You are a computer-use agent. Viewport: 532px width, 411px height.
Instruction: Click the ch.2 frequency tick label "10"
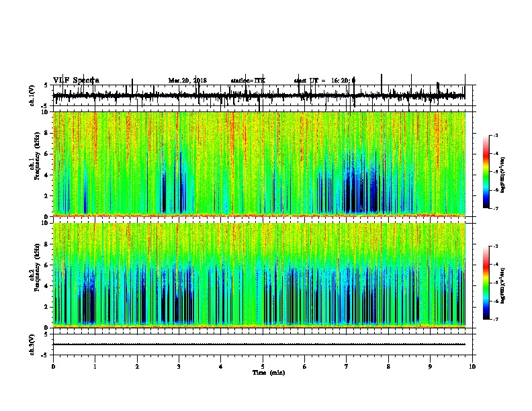coord(46,223)
